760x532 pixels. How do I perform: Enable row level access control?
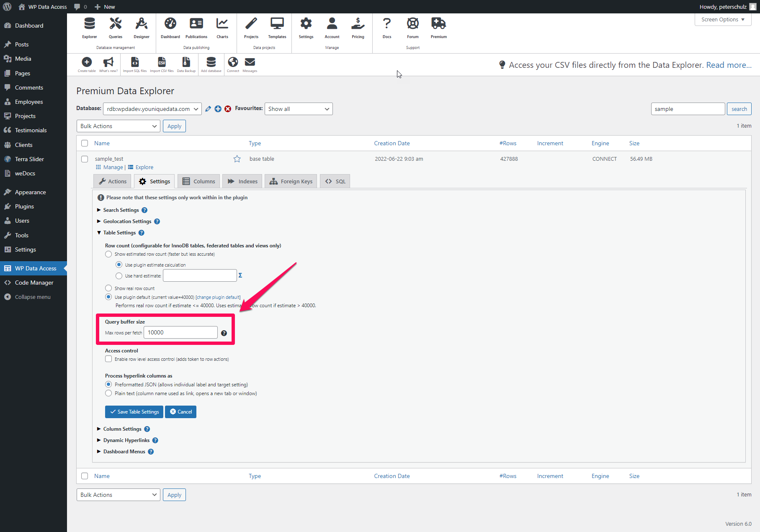[108, 359]
